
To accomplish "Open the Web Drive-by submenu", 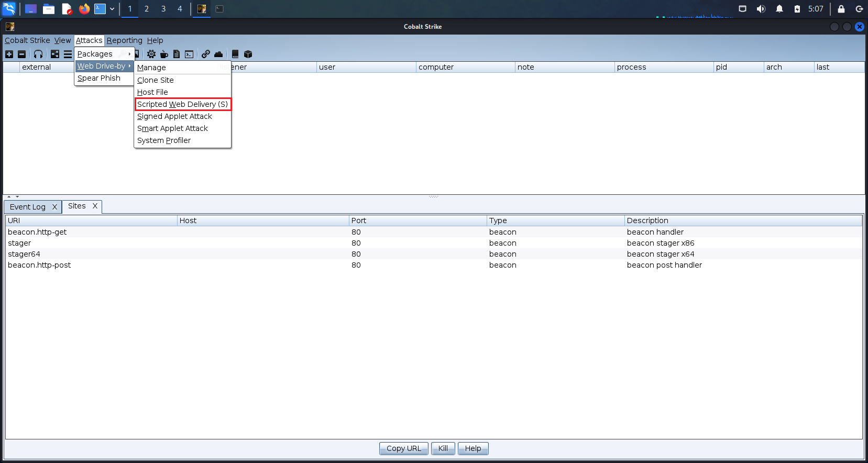I will (x=104, y=66).
